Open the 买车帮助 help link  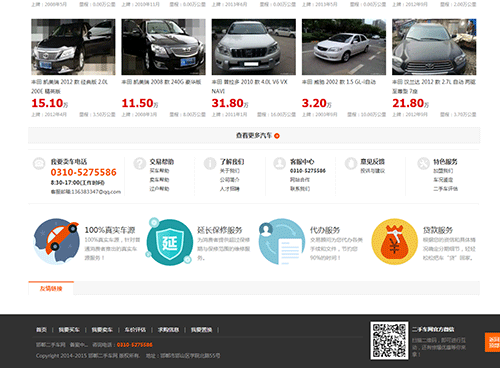pyautogui.click(x=159, y=171)
